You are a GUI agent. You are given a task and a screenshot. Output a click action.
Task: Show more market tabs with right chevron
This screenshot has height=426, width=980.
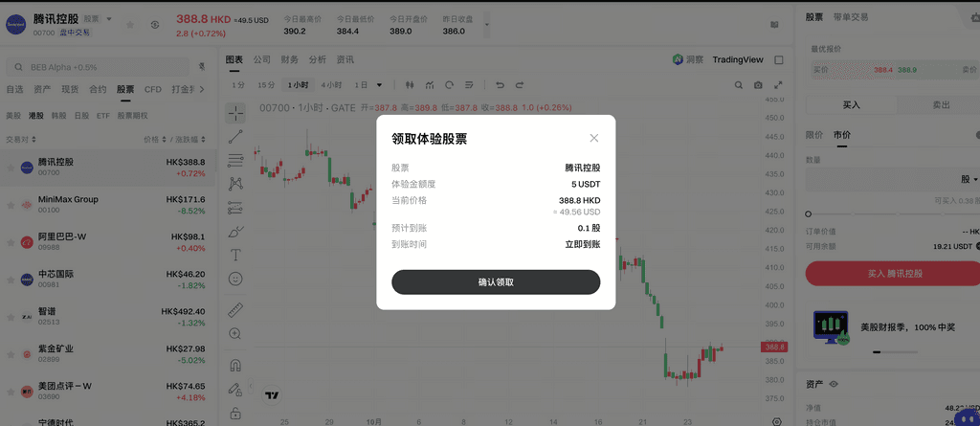pos(202,89)
